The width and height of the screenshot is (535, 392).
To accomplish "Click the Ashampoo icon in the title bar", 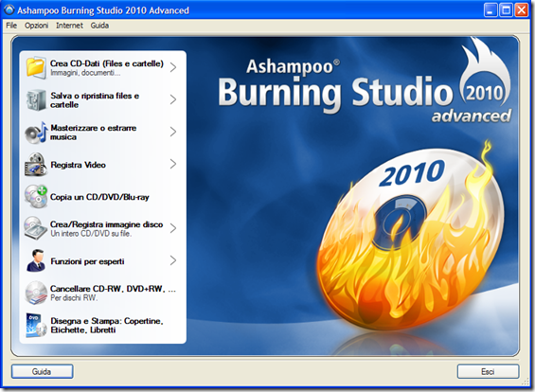I will point(9,9).
